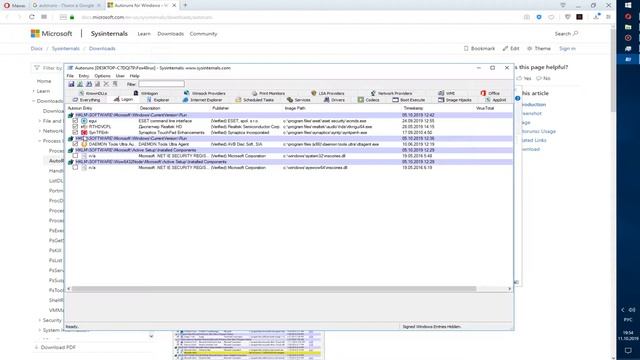This screenshot has width=640, height=360.
Task: Switch to the Internet Explorer tab
Action: [x=202, y=100]
